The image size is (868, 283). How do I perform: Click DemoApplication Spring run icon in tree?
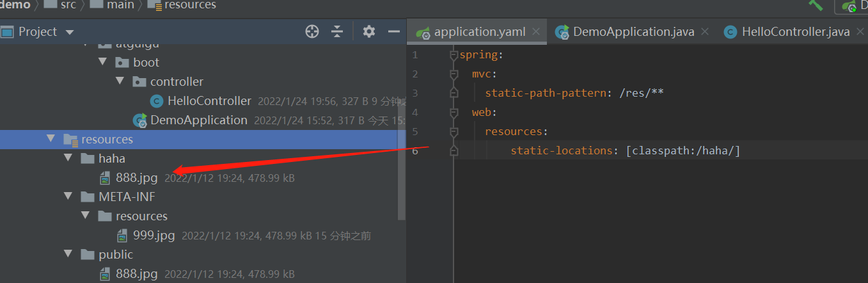coord(139,120)
